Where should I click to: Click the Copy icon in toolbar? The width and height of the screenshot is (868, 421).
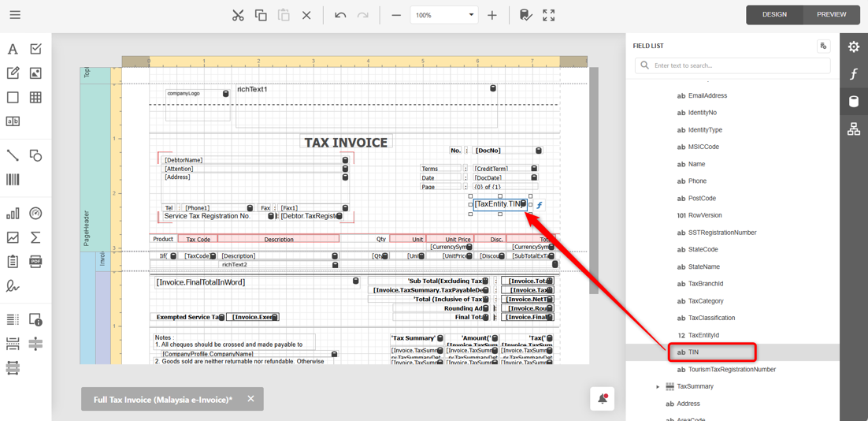[x=261, y=15]
